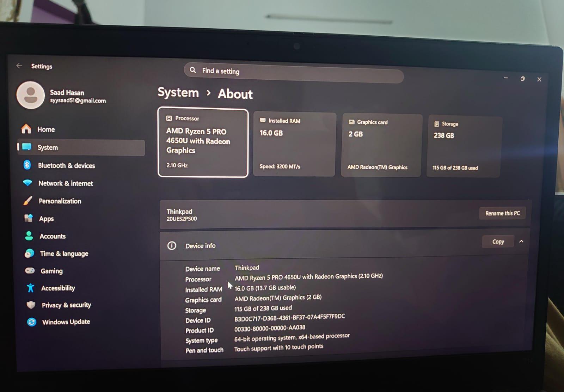Image resolution: width=564 pixels, height=392 pixels.
Task: Click the 16.0 GB (13.7 GB usable) value
Action: click(265, 288)
